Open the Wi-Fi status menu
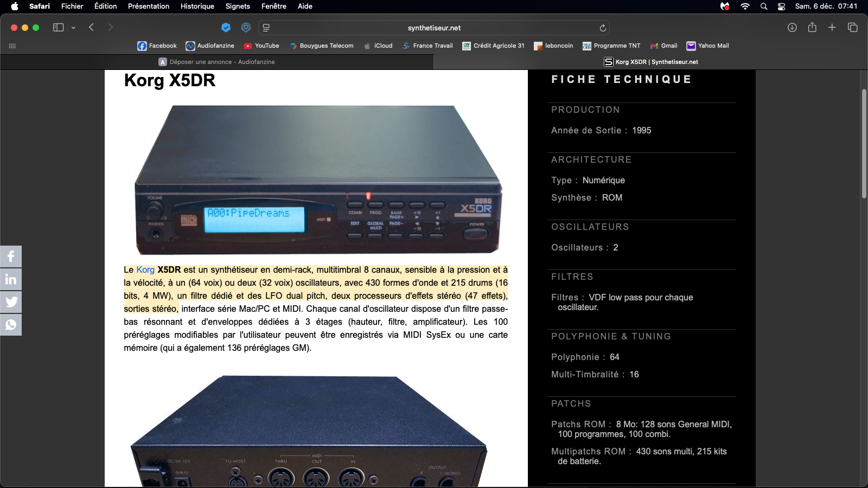 745,7
